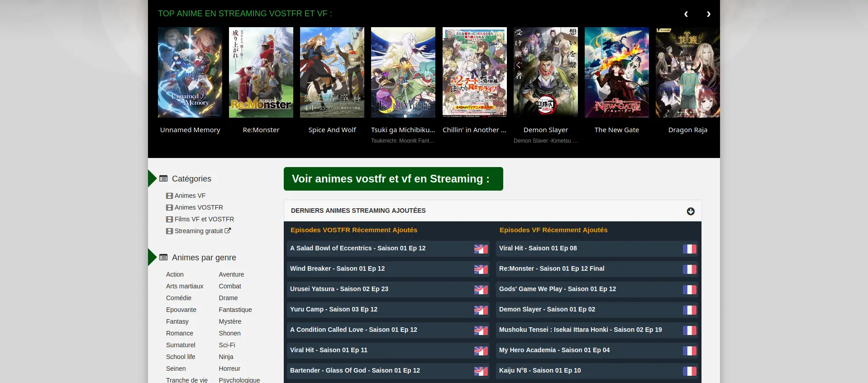Click film icon next to Animes VOSTFR
Screen dimensions: 868x383
[169, 207]
